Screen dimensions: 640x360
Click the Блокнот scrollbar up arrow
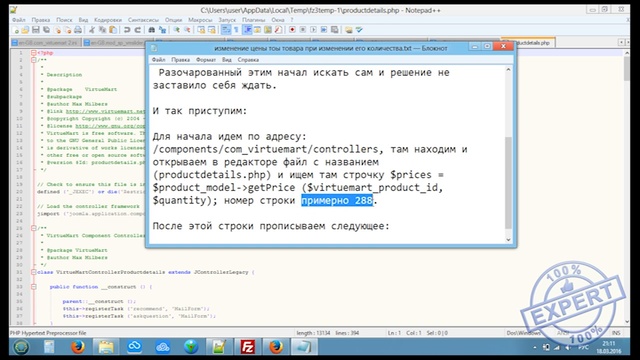(x=508, y=70)
